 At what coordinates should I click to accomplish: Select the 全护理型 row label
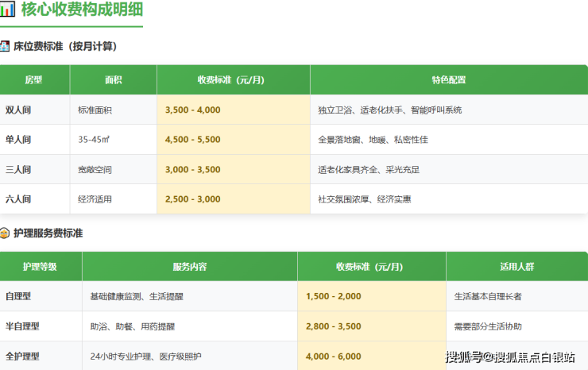[22, 356]
